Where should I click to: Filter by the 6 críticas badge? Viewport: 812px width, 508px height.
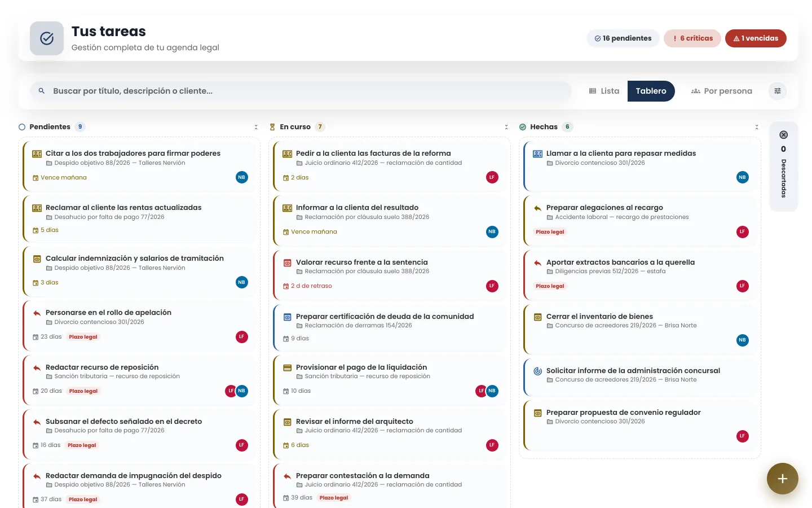pyautogui.click(x=692, y=38)
